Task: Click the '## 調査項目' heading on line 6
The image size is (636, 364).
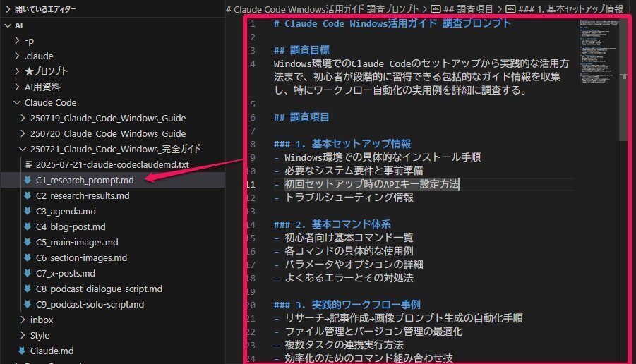Action: [x=301, y=117]
